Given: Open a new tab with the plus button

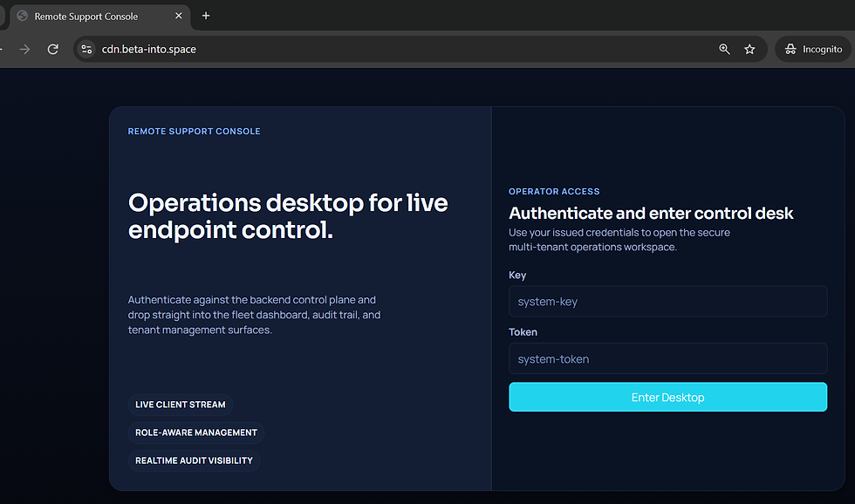Looking at the screenshot, I should [206, 16].
